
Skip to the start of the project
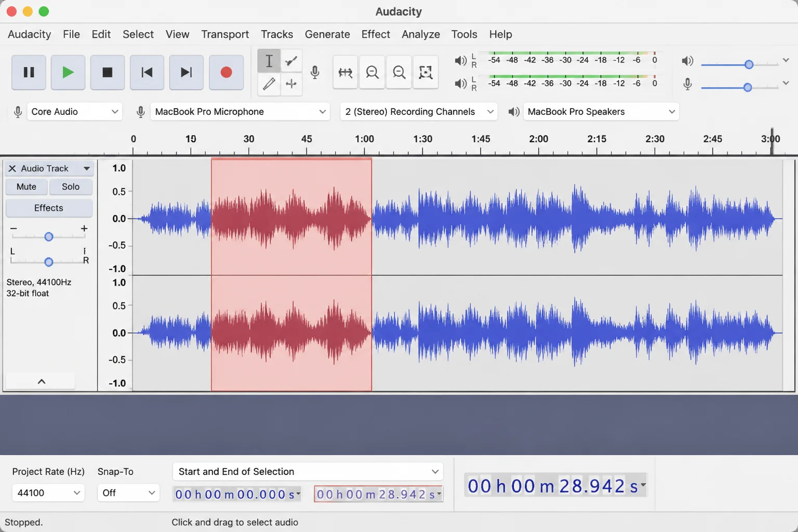tap(147, 72)
